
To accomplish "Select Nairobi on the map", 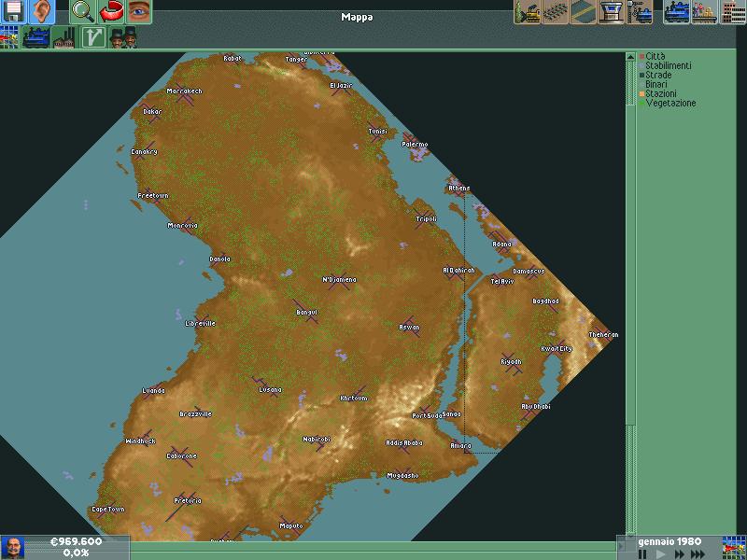I will [317, 440].
